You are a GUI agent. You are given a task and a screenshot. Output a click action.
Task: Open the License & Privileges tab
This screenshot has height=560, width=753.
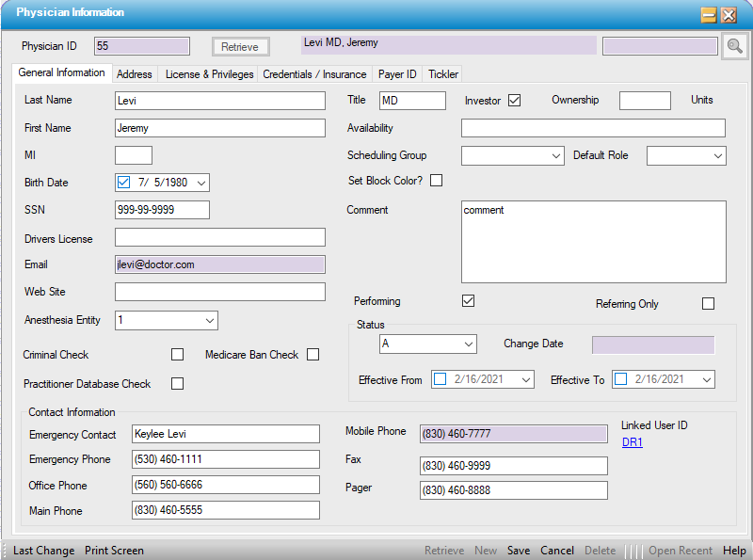click(x=209, y=74)
